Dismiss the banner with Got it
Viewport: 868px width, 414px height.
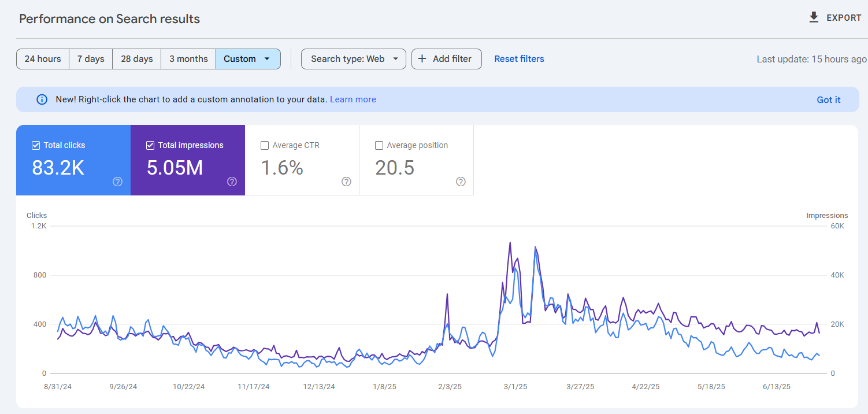coord(828,99)
